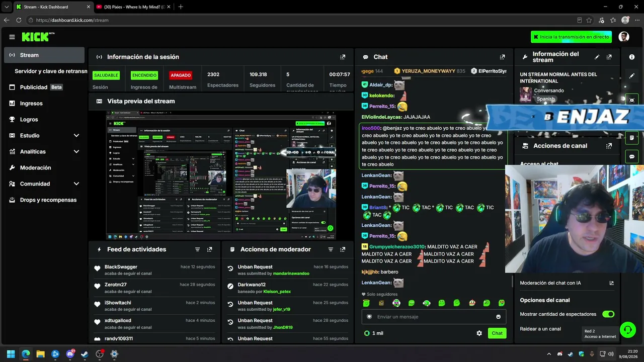
Task: Click Inicia la transmisión en directo button
Action: (572, 37)
